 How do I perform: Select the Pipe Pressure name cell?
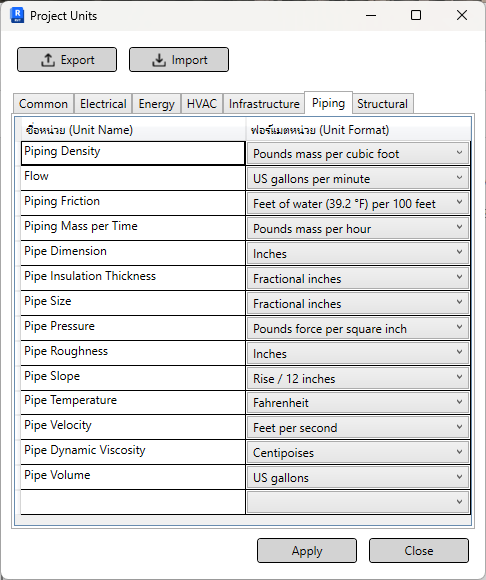[133, 328]
